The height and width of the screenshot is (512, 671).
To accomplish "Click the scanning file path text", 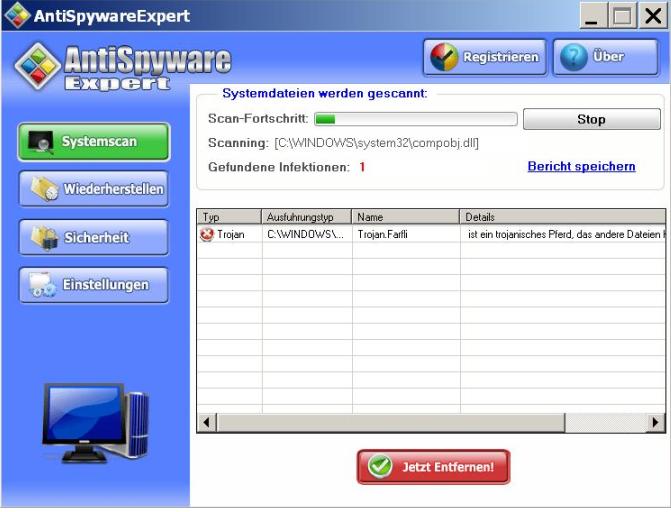I will [x=377, y=143].
